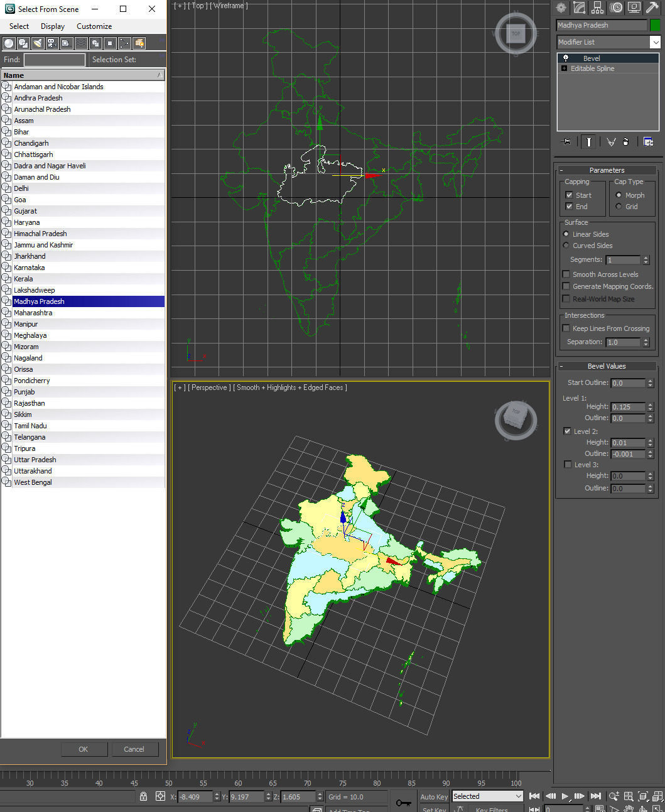Image resolution: width=665 pixels, height=812 pixels.
Task: Select the Grid cap type radio button
Action: coord(619,206)
